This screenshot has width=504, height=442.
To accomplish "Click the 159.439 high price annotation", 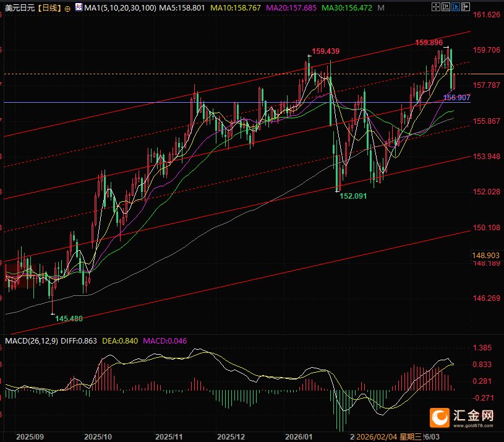I will pyautogui.click(x=326, y=51).
